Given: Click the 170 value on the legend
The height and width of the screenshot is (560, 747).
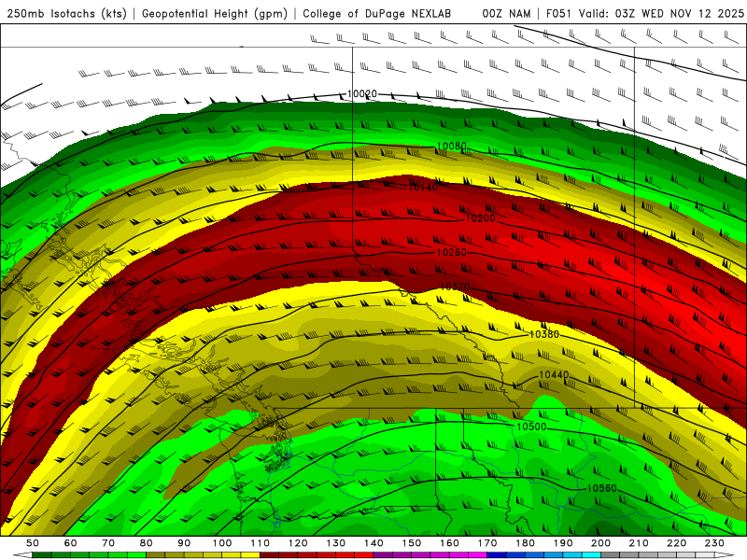Looking at the screenshot, I should coord(487,543).
